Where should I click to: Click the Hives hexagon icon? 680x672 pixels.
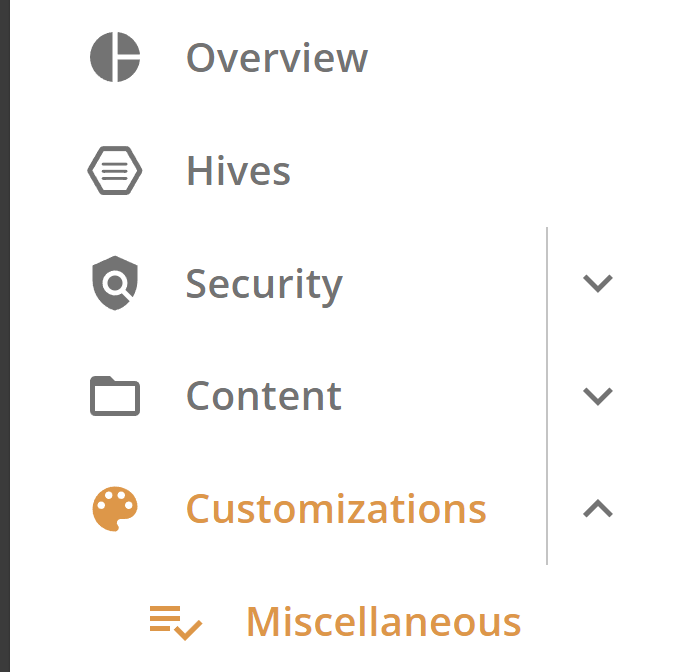pos(114,170)
